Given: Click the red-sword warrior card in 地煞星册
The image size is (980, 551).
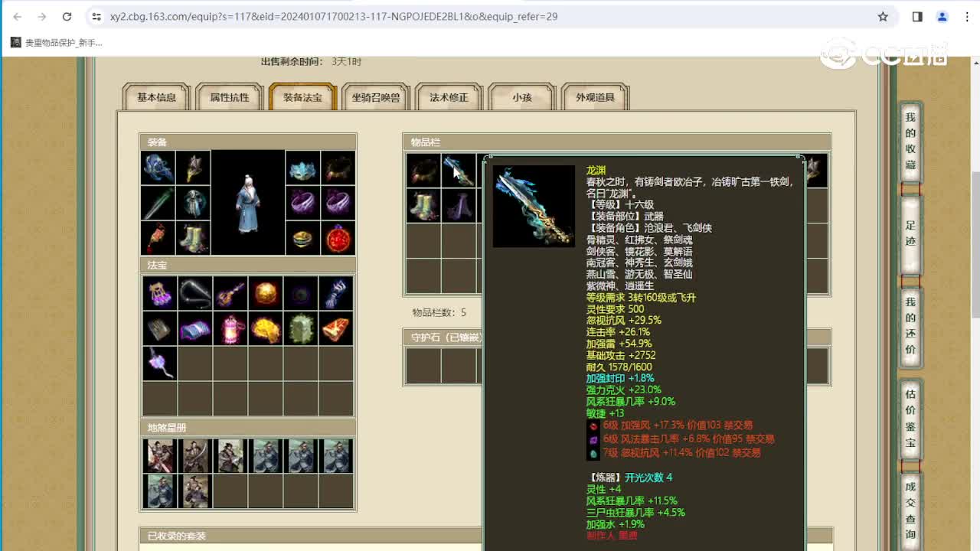Looking at the screenshot, I should point(160,456).
